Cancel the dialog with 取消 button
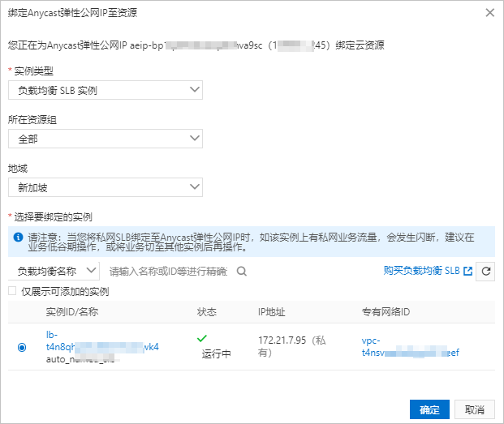504x424 pixels. pos(475,409)
